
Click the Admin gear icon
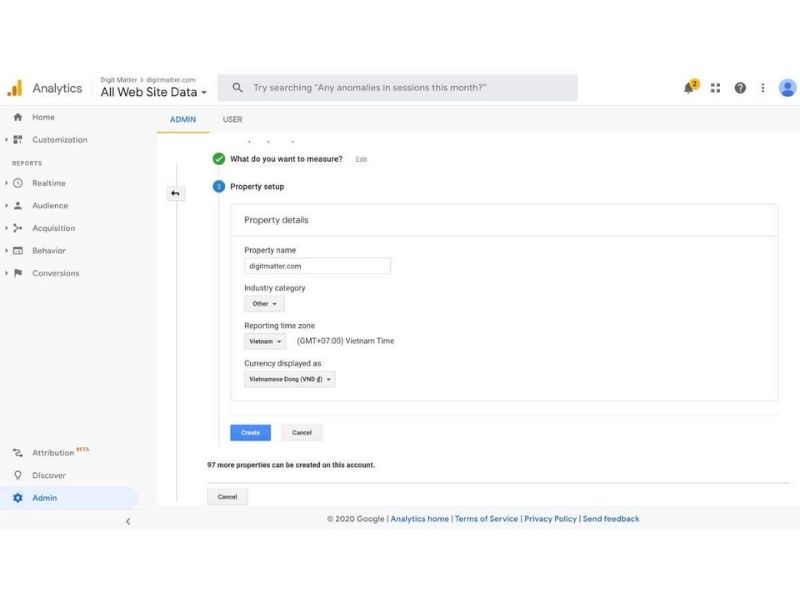point(18,497)
